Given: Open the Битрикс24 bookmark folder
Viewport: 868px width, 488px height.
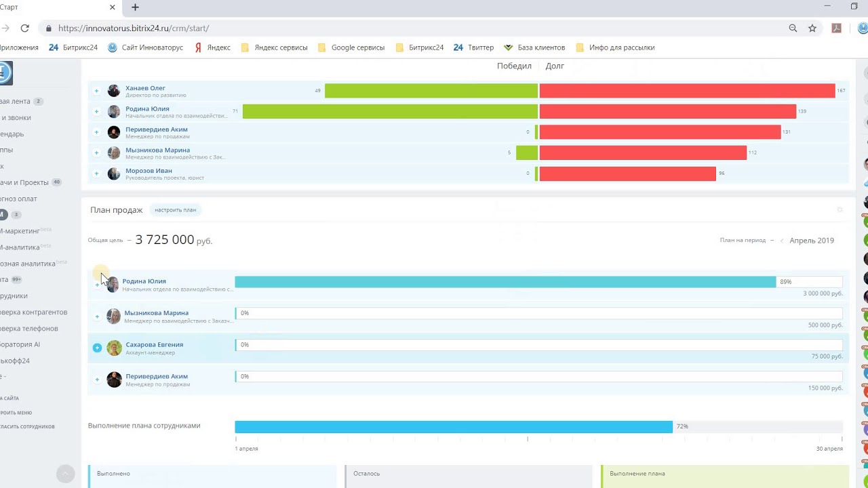Looking at the screenshot, I should (420, 47).
